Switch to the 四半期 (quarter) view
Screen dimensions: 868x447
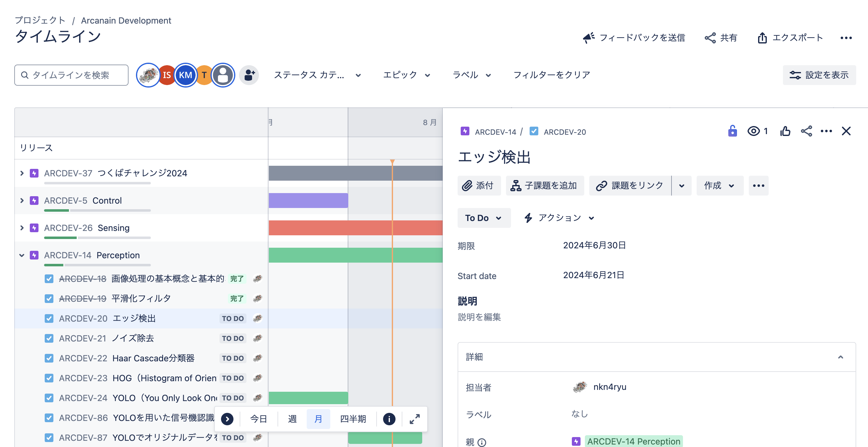pyautogui.click(x=352, y=419)
